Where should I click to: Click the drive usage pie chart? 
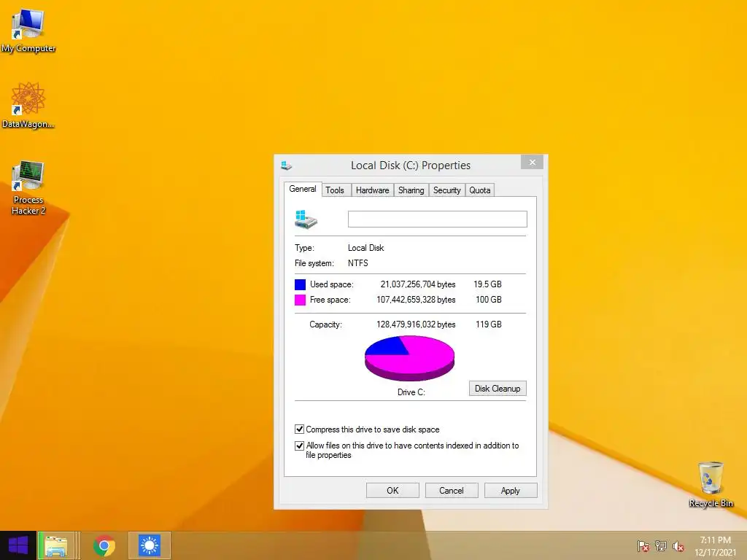(410, 358)
